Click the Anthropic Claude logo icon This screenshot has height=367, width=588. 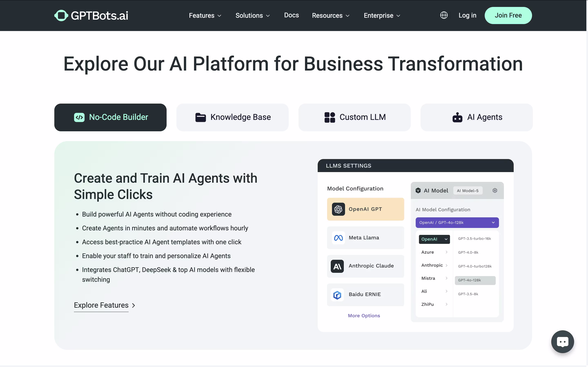click(x=337, y=266)
